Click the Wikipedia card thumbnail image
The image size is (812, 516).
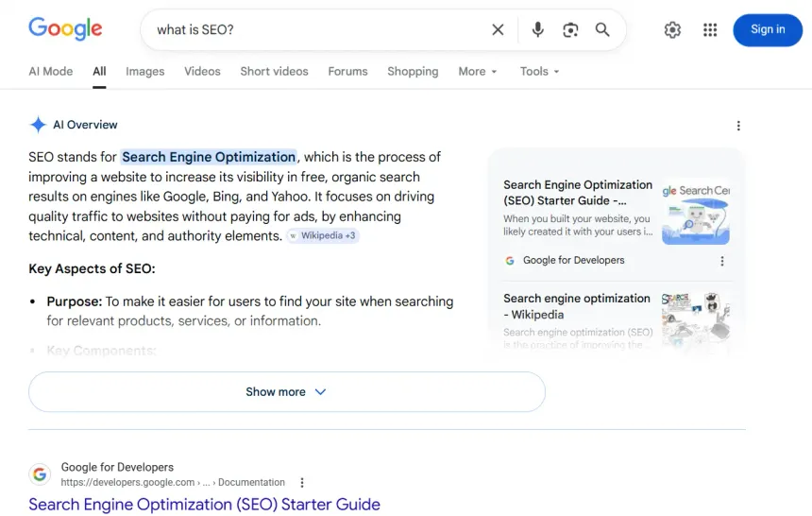coord(696,320)
